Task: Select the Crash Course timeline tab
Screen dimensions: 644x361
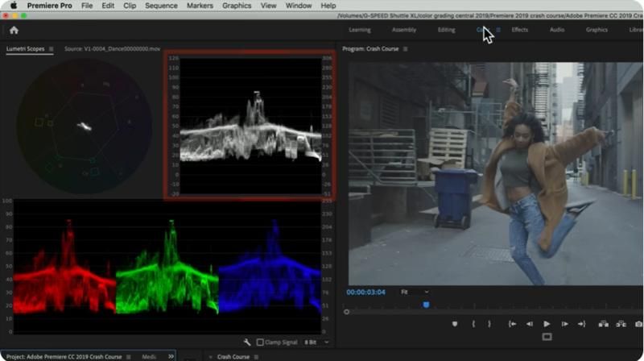Action: point(233,357)
